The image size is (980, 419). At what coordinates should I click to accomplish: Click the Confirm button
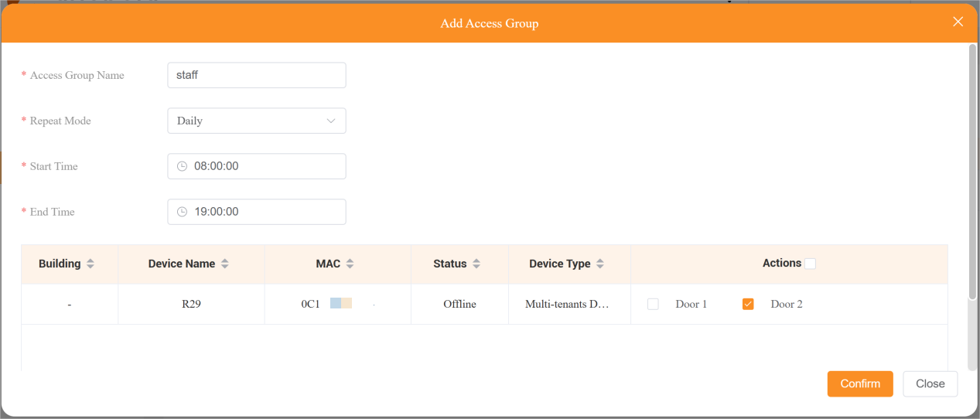(860, 384)
